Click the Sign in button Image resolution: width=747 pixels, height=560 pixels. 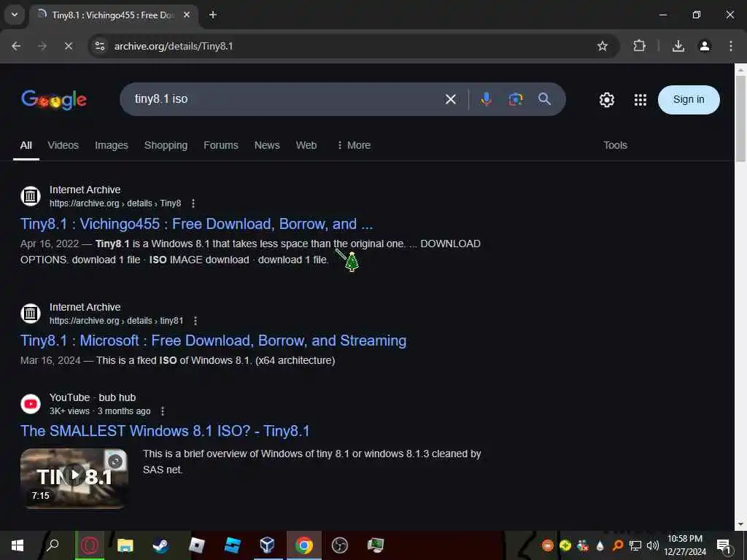click(689, 99)
